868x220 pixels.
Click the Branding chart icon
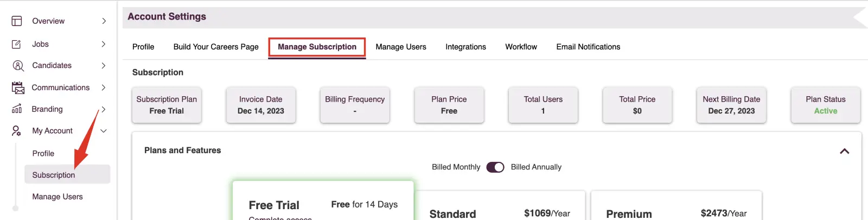[17, 109]
